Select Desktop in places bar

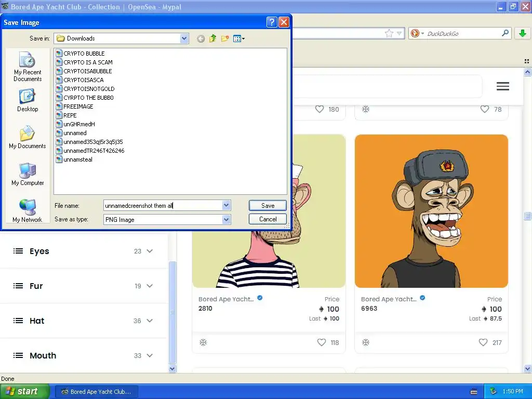click(x=28, y=100)
